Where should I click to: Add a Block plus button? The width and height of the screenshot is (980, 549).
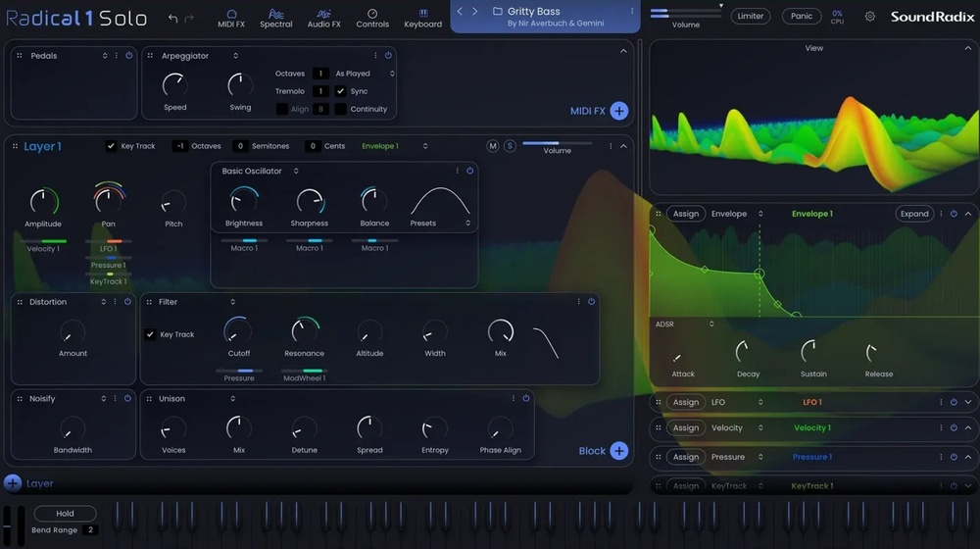pyautogui.click(x=618, y=451)
